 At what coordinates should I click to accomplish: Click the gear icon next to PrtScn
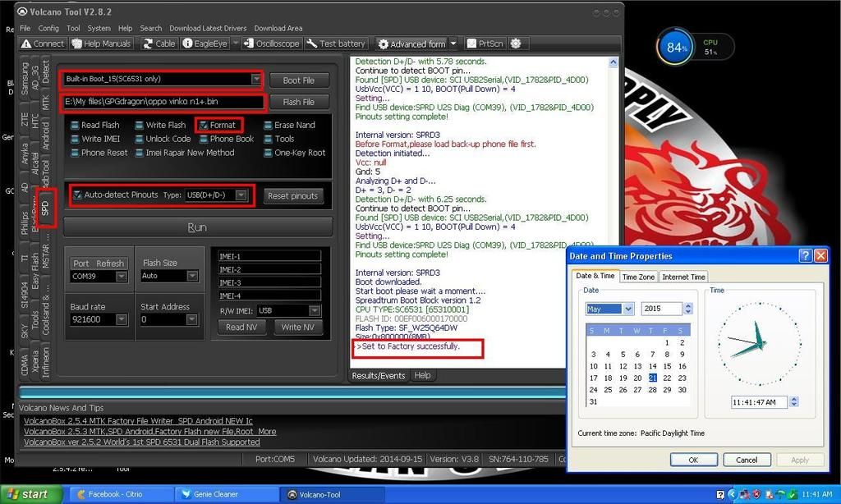point(516,44)
